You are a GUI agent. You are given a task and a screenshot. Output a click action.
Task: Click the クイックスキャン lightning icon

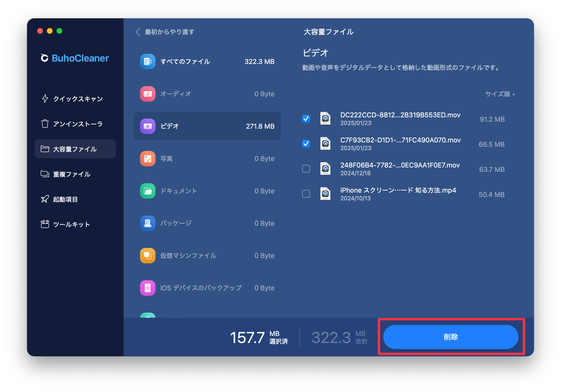click(45, 98)
